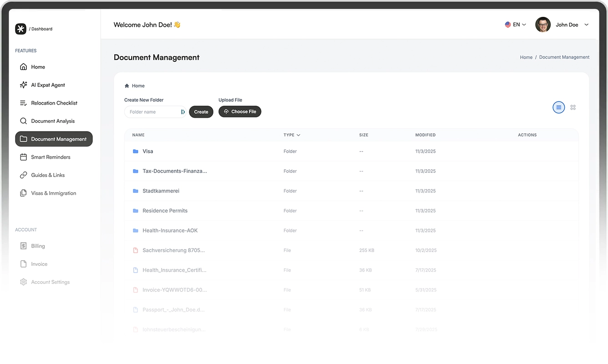Click Document Management breadcrumb link
The image size is (608, 364).
click(x=564, y=57)
